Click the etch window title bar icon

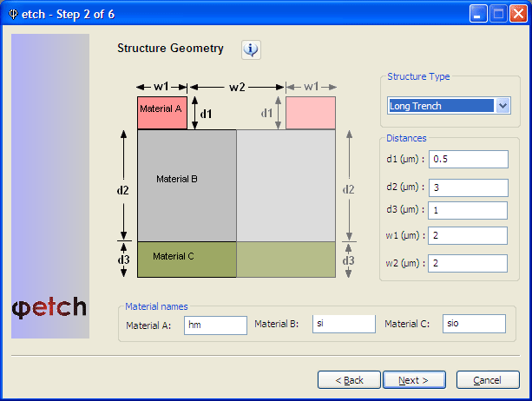point(11,14)
